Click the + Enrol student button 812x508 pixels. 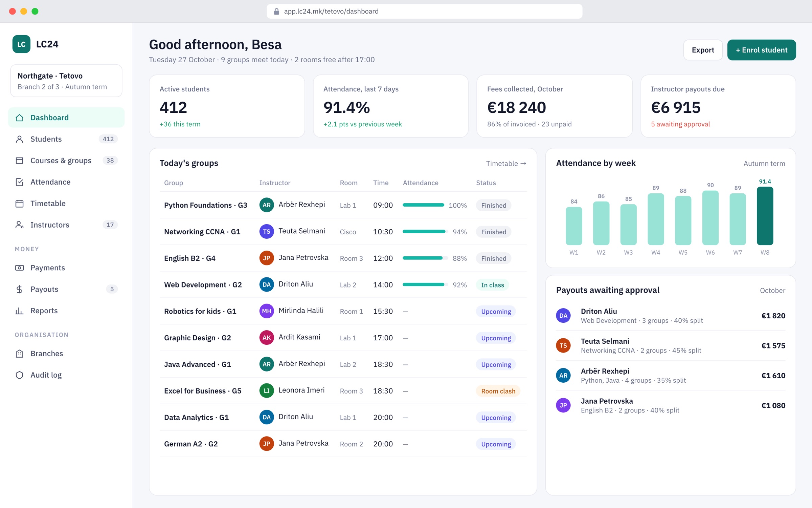coord(762,50)
